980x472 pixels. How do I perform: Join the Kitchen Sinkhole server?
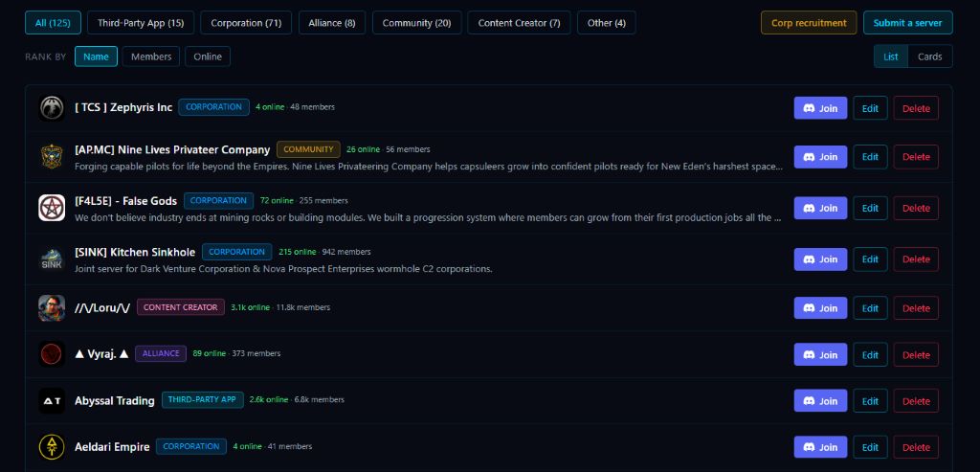pyautogui.click(x=820, y=259)
